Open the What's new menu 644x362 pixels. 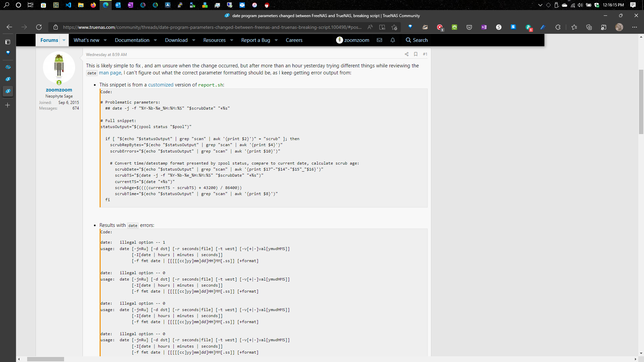(x=87, y=40)
